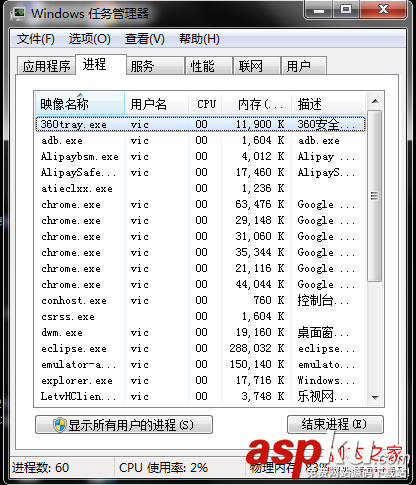Click 进程数: 60 in status bar

point(40,467)
